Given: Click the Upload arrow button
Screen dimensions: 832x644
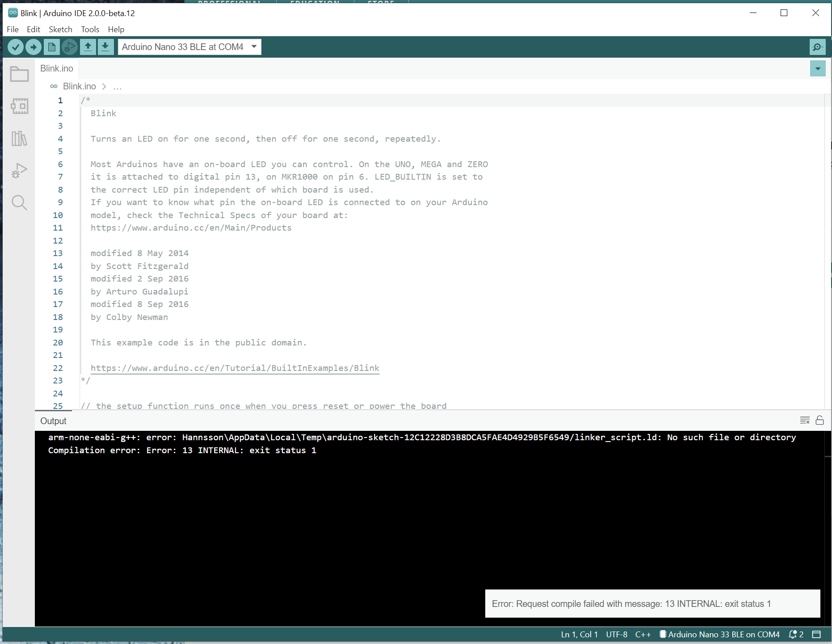Looking at the screenshot, I should tap(34, 47).
